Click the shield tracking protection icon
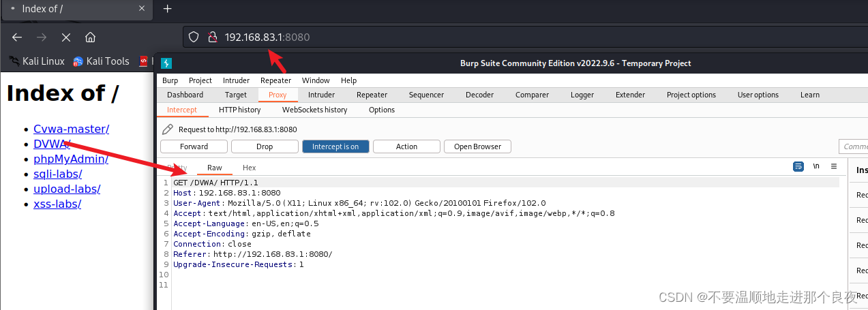This screenshot has height=310, width=868. tap(194, 37)
